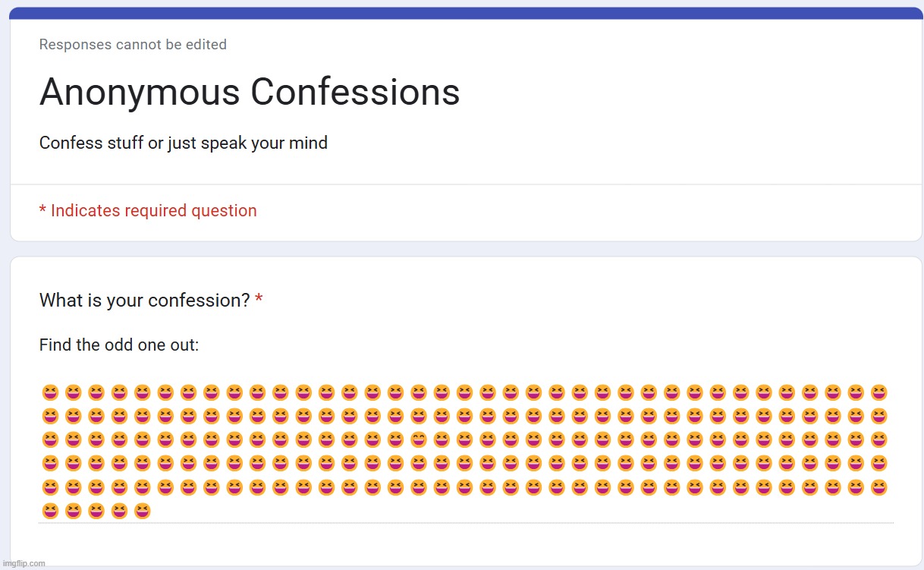Click the confession answer field underline
This screenshot has height=570, width=924.
(467, 523)
